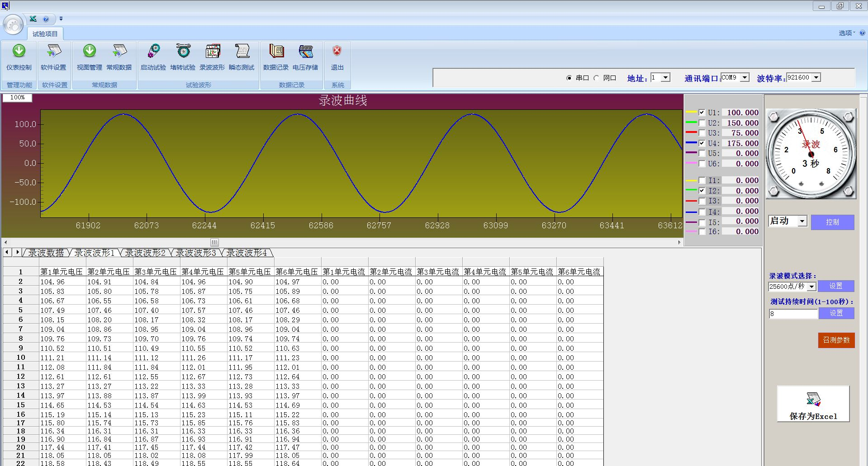
Task: Click the chart horizontal scrollbar thumb
Action: click(x=214, y=242)
